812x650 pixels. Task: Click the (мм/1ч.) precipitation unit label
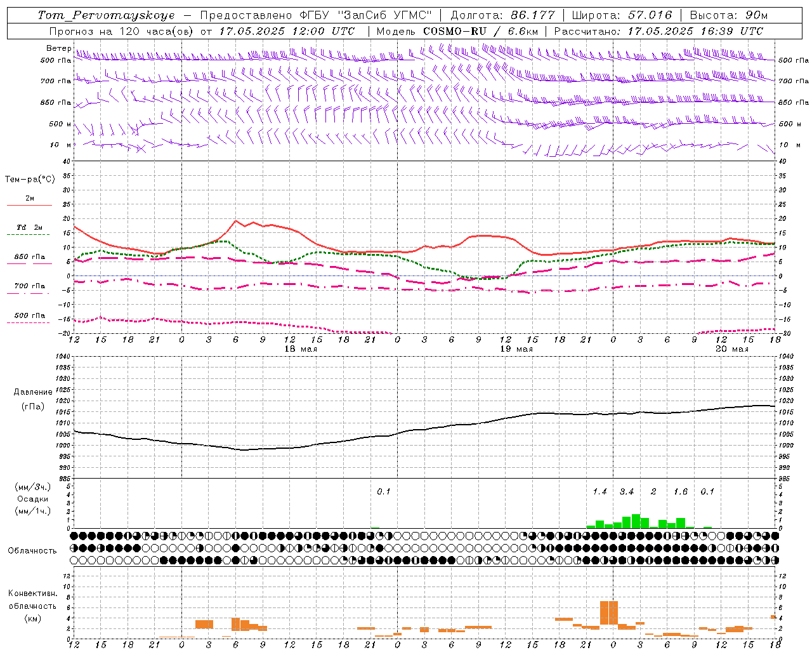[x=33, y=511]
